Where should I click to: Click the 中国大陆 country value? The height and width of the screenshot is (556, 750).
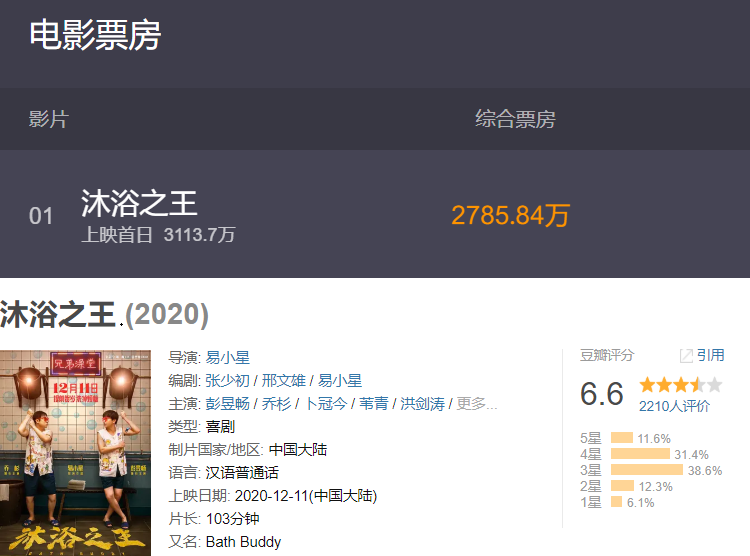pos(298,450)
